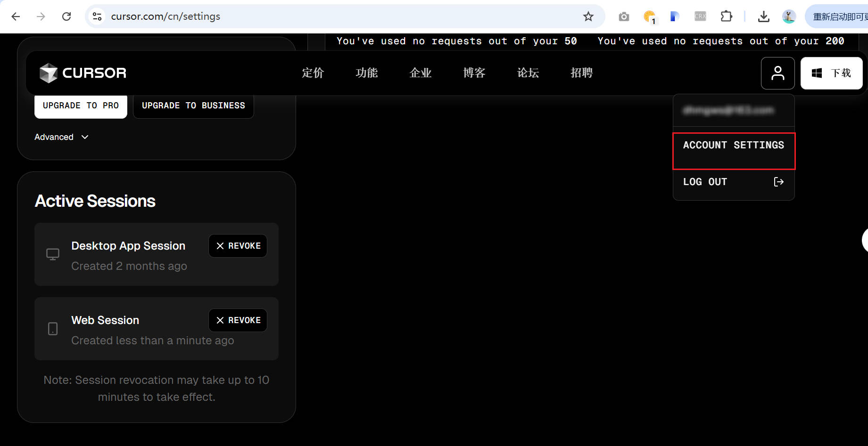The width and height of the screenshot is (868, 446).
Task: Open browser downloads icon
Action: click(763, 16)
